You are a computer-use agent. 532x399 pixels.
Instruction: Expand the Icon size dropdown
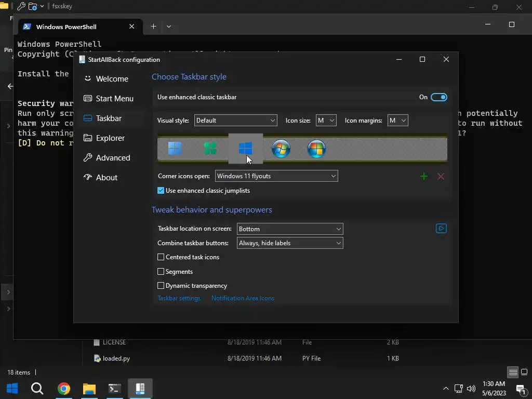326,121
